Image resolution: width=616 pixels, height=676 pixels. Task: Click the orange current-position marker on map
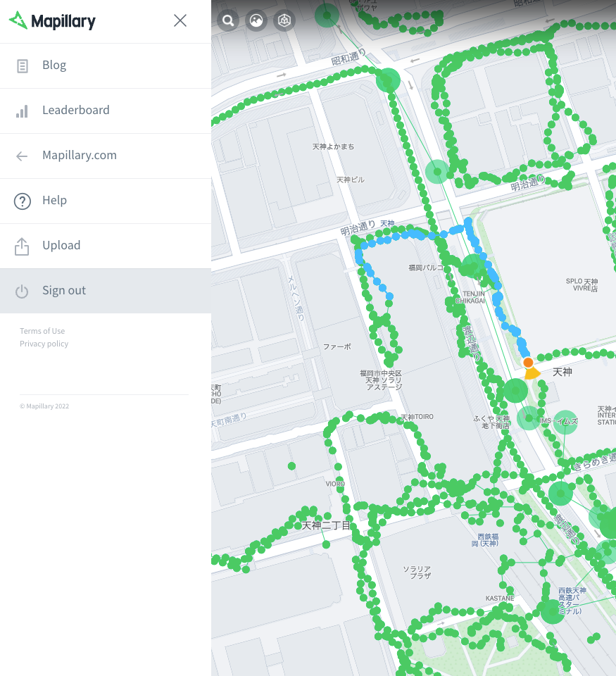[528, 363]
